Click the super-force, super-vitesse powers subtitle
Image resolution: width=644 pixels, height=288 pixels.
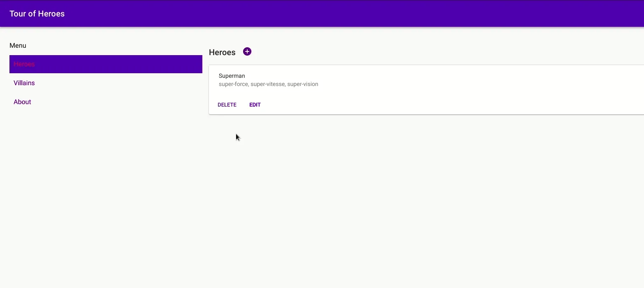[x=268, y=84]
